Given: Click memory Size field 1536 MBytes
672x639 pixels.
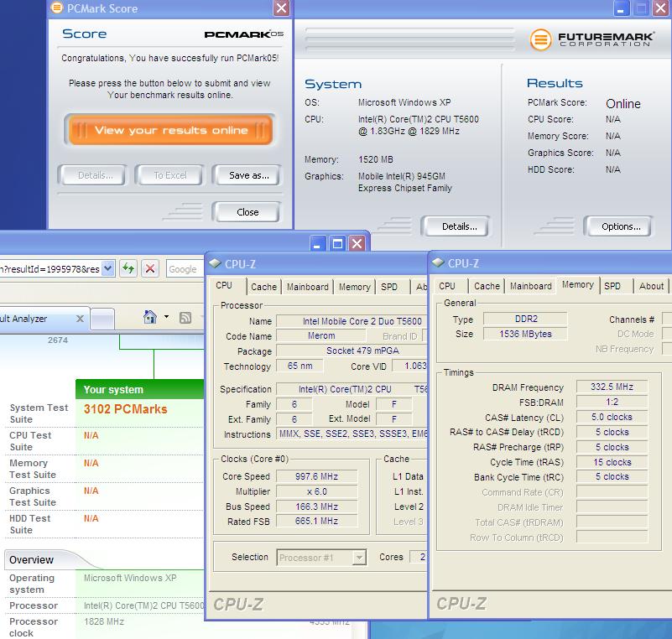Looking at the screenshot, I should click(525, 334).
